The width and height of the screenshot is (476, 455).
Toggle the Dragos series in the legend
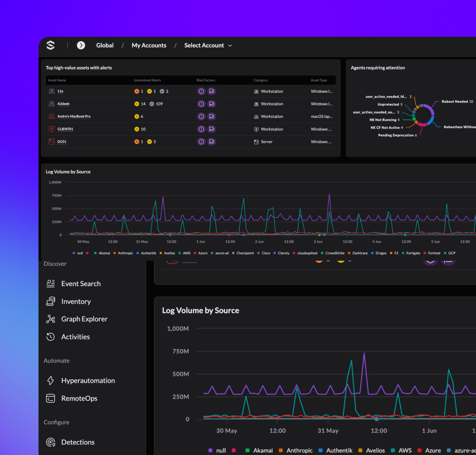(379, 253)
